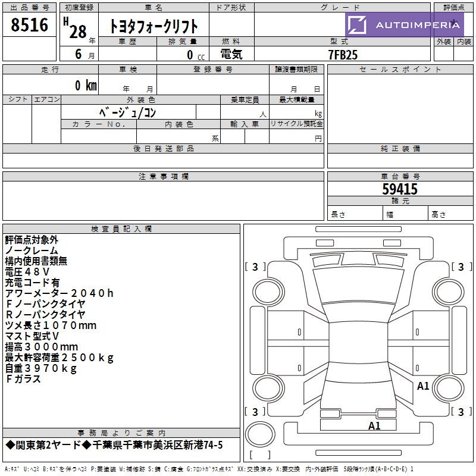The height and width of the screenshot is (476, 476).
Task: Click the 最大積載量 header
Action: 296,99
